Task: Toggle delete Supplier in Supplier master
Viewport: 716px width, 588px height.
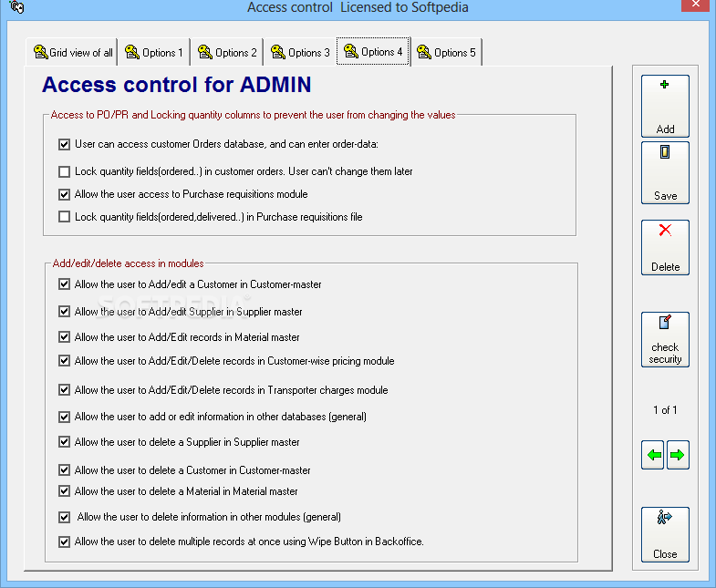Action: click(65, 442)
